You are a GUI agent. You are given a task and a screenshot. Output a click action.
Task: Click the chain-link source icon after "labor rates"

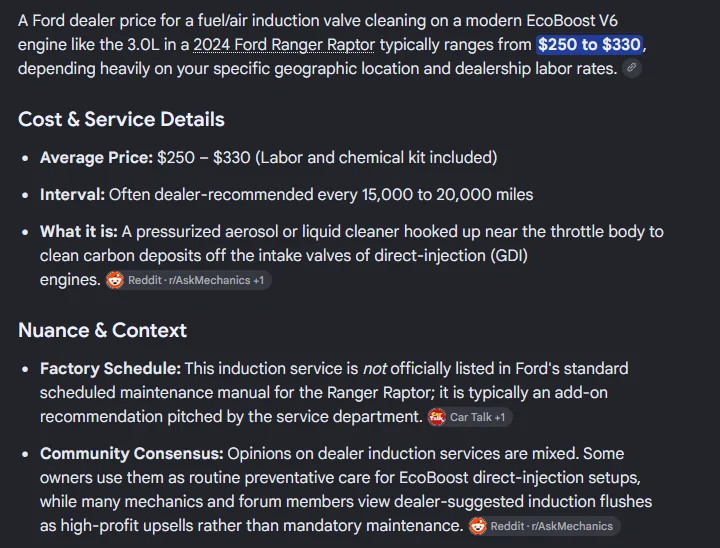pos(631,68)
